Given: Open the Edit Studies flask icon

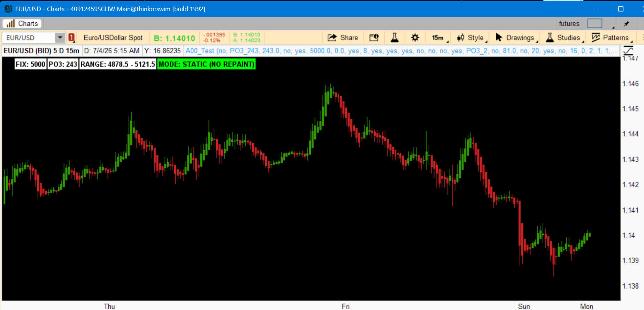Looking at the screenshot, I should 394,38.
